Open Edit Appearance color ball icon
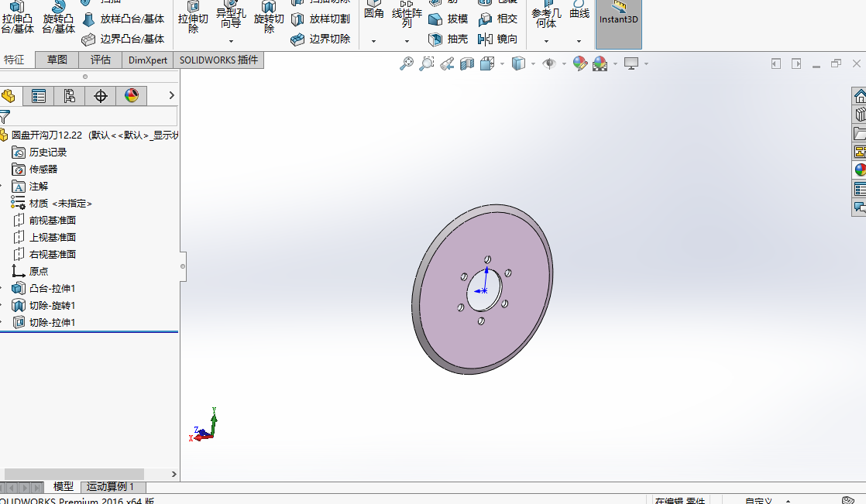 (x=580, y=63)
